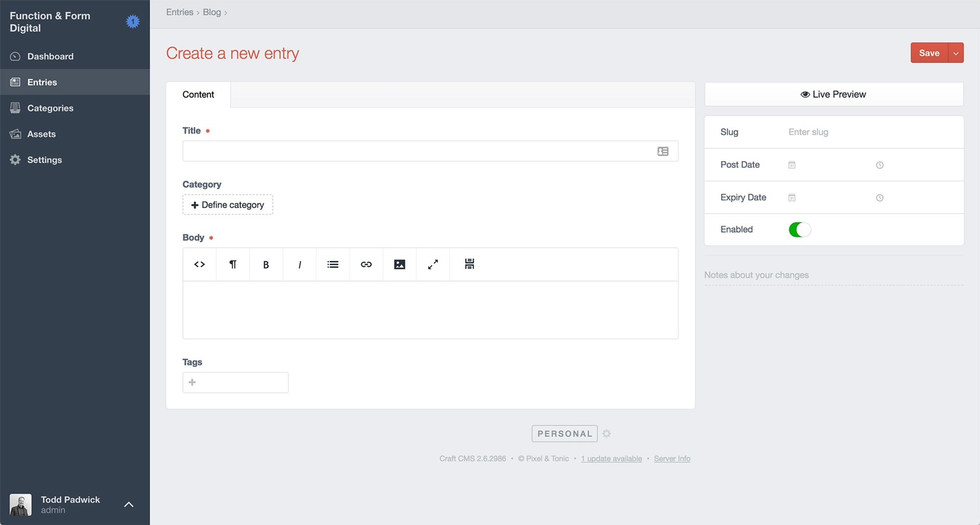Go to Categories in the sidebar
Viewport: 980px width, 525px height.
(50, 108)
